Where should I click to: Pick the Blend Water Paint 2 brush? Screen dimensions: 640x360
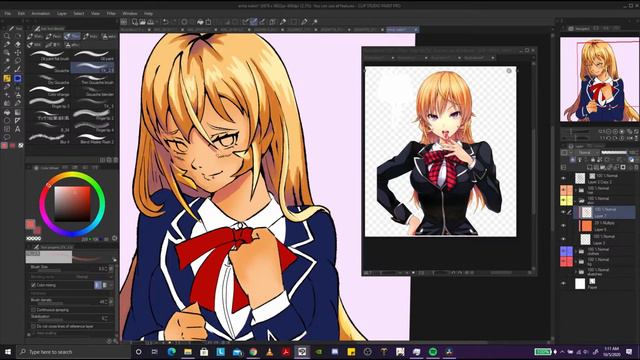coord(93,138)
